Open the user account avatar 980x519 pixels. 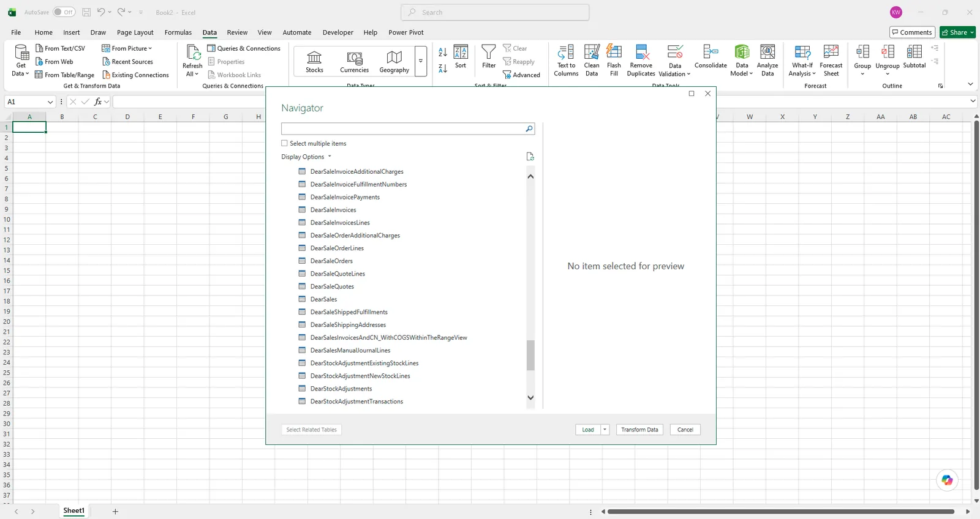point(896,12)
